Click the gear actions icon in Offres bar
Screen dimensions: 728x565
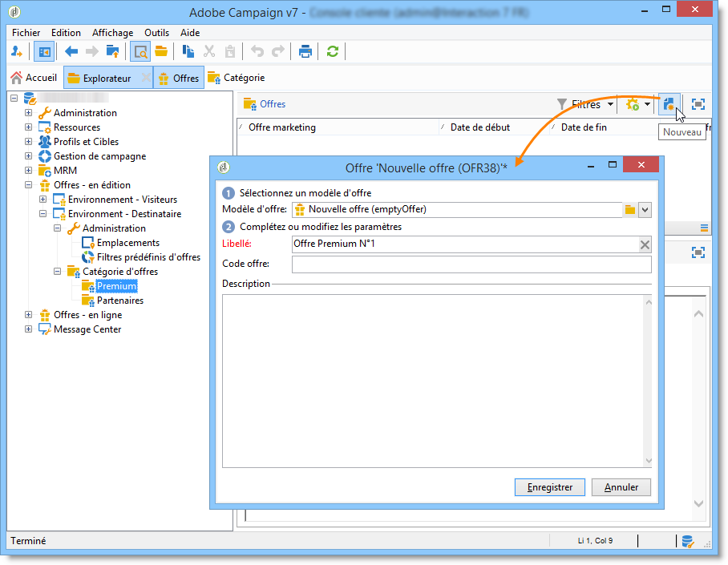[x=633, y=104]
